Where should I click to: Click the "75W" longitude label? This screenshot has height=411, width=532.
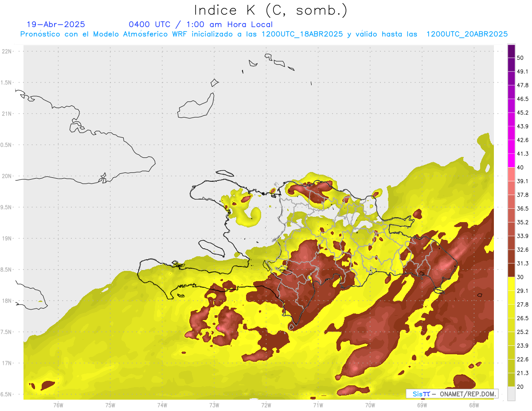tap(110, 405)
